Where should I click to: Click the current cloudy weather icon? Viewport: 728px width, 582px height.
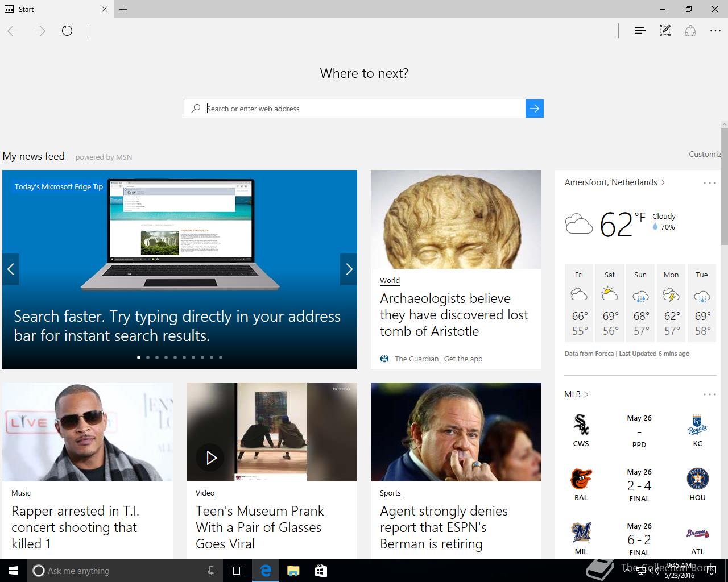pyautogui.click(x=579, y=224)
